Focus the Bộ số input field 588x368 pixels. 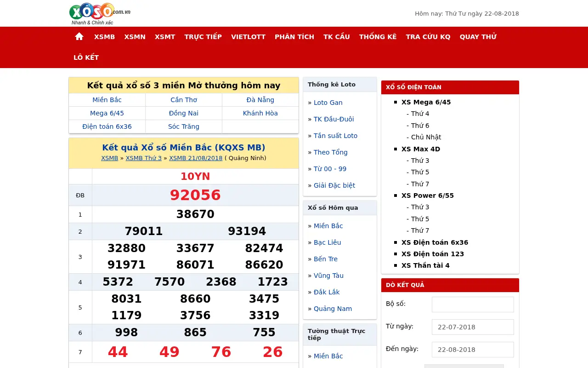point(473,305)
